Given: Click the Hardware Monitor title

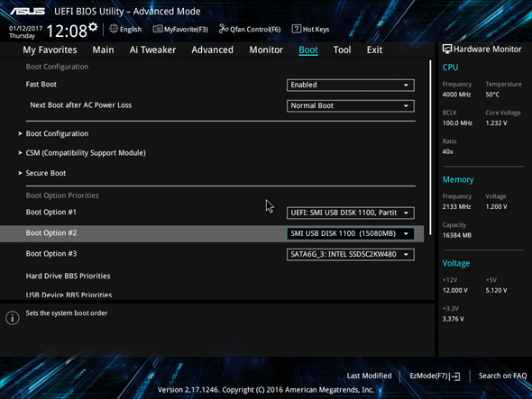Looking at the screenshot, I should 488,50.
